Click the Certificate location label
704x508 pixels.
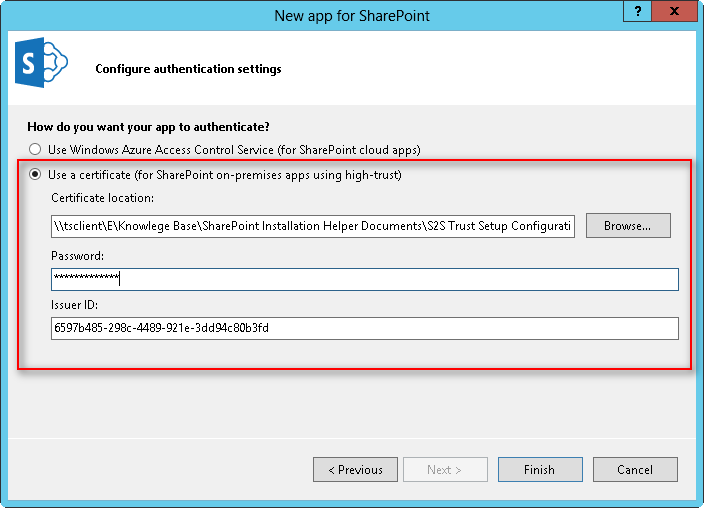click(x=102, y=199)
